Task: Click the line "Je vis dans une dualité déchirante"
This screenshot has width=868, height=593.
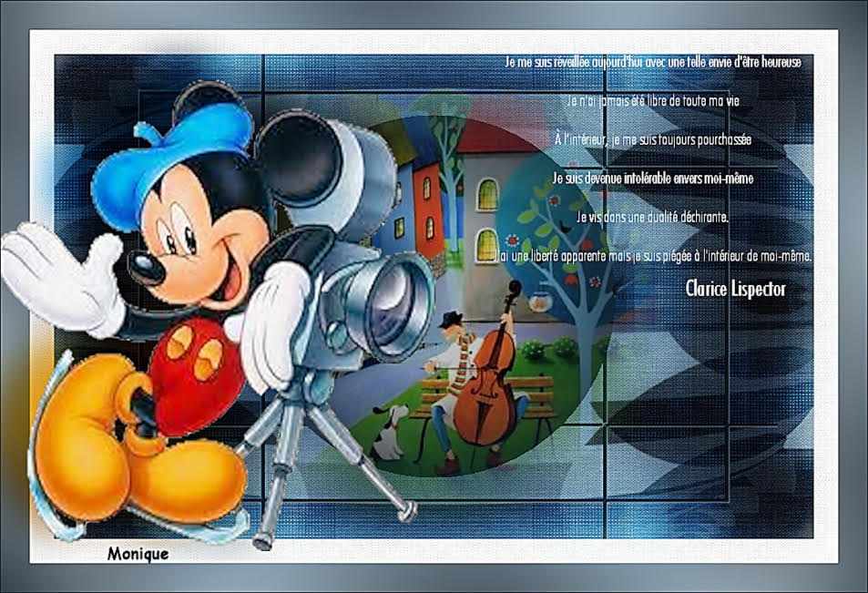Action: 652,217
